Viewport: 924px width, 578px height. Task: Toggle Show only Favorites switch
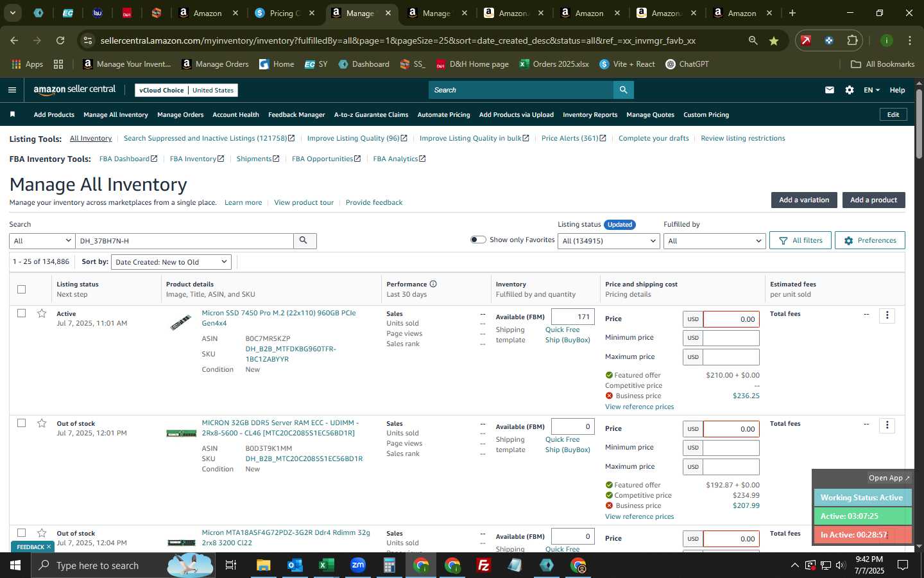[x=478, y=240]
